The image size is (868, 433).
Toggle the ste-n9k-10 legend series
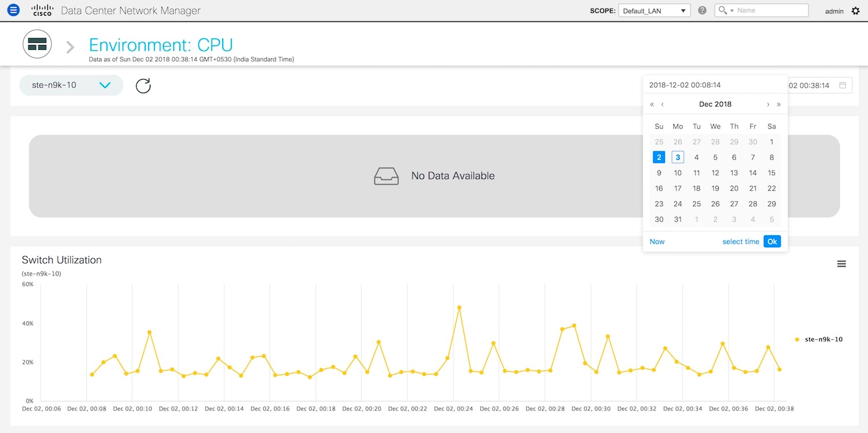(x=819, y=339)
